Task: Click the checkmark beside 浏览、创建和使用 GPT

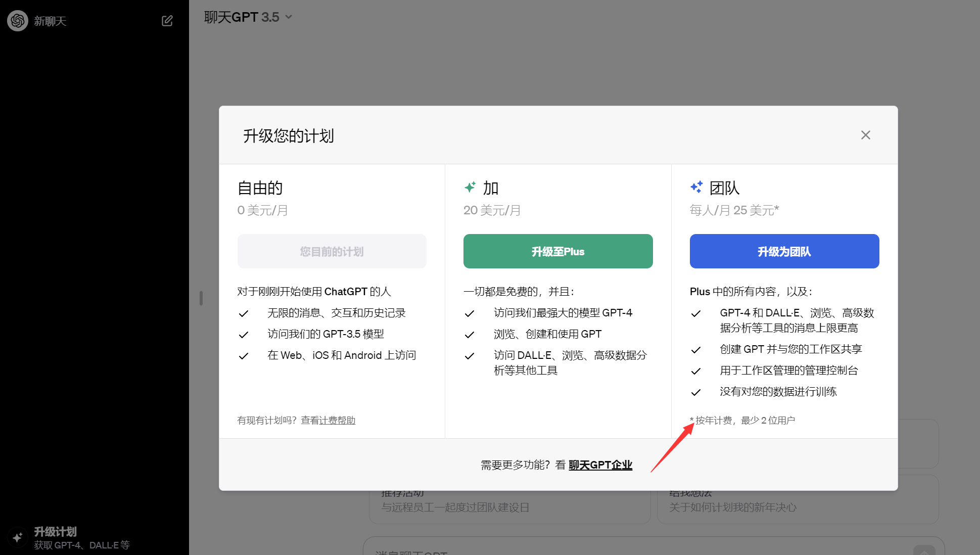Action: point(470,335)
